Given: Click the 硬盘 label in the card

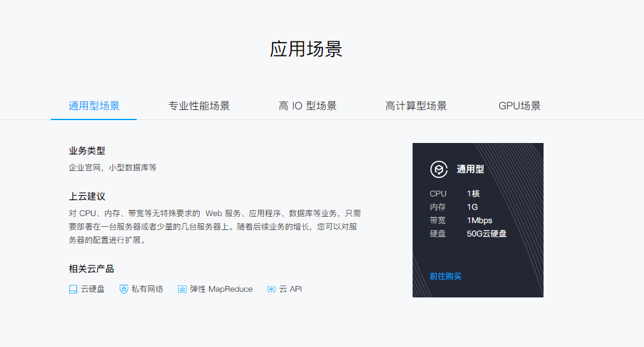Looking at the screenshot, I should [x=437, y=234].
